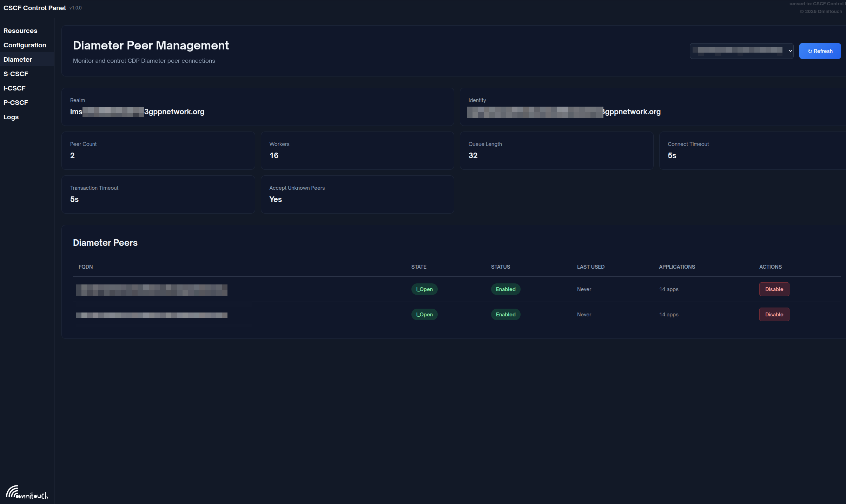This screenshot has height=504, width=846.
Task: Click the I_Open state badge of the first peer
Action: [424, 289]
